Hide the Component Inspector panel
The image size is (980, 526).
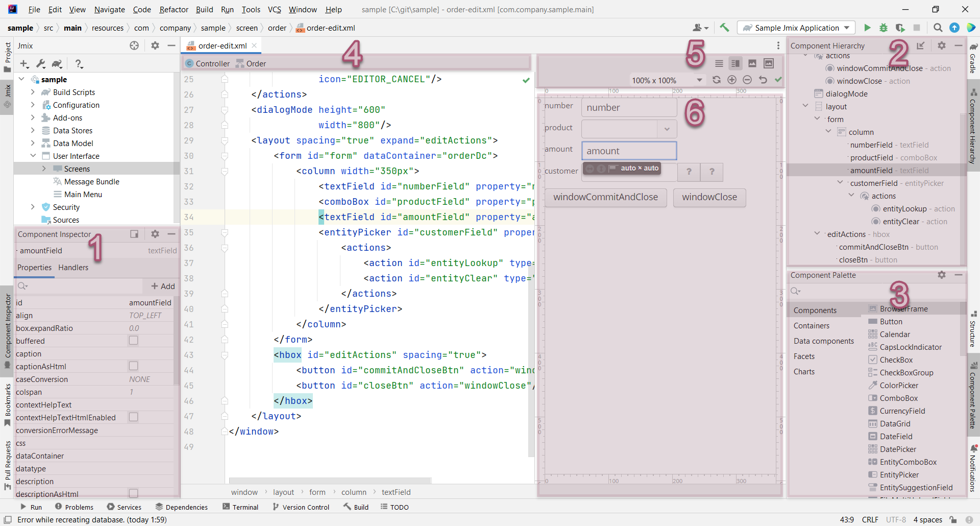pyautogui.click(x=171, y=234)
